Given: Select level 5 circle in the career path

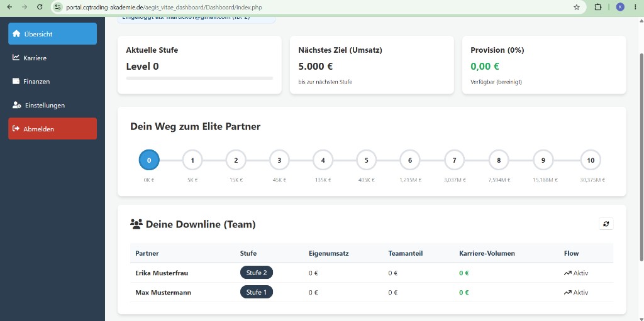Looking at the screenshot, I should (367, 160).
